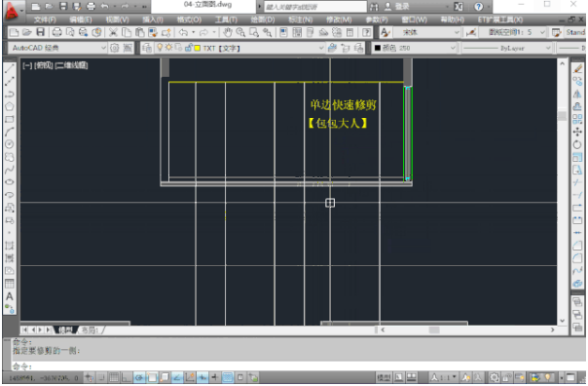Toggle Polar tracking in status bar
This screenshot has height=386, width=588.
pos(139,377)
